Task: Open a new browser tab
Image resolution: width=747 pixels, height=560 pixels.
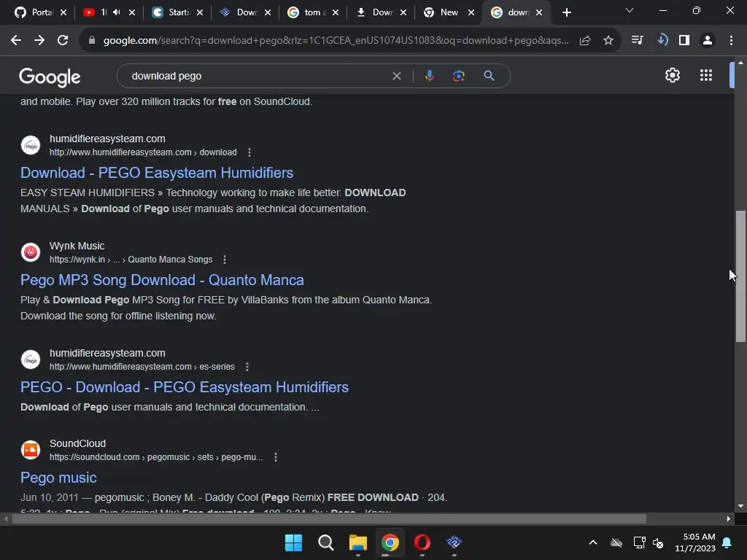Action: [x=566, y=12]
